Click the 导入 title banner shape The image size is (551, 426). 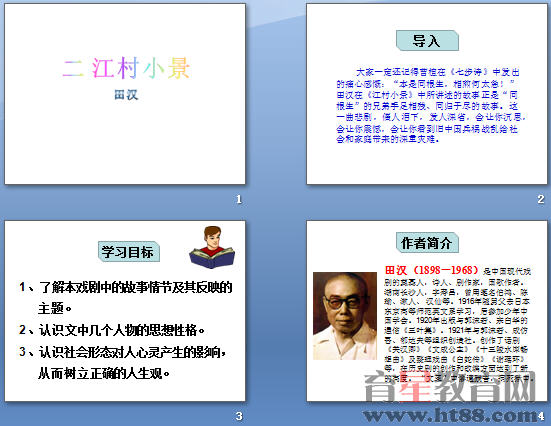coord(427,41)
